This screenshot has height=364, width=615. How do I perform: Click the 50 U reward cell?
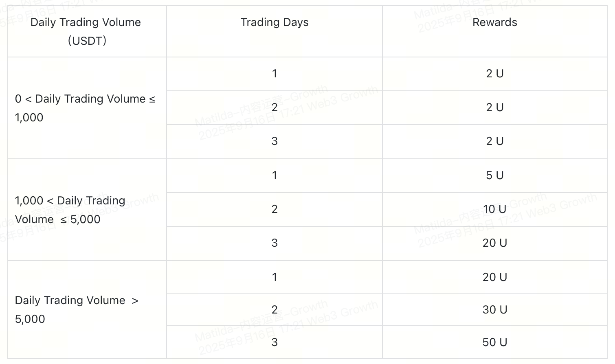494,342
